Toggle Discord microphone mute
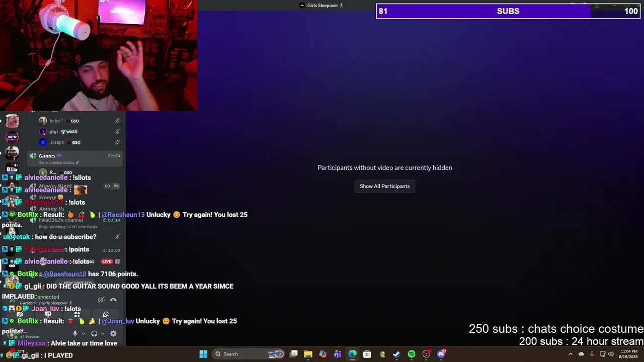 [x=75, y=333]
